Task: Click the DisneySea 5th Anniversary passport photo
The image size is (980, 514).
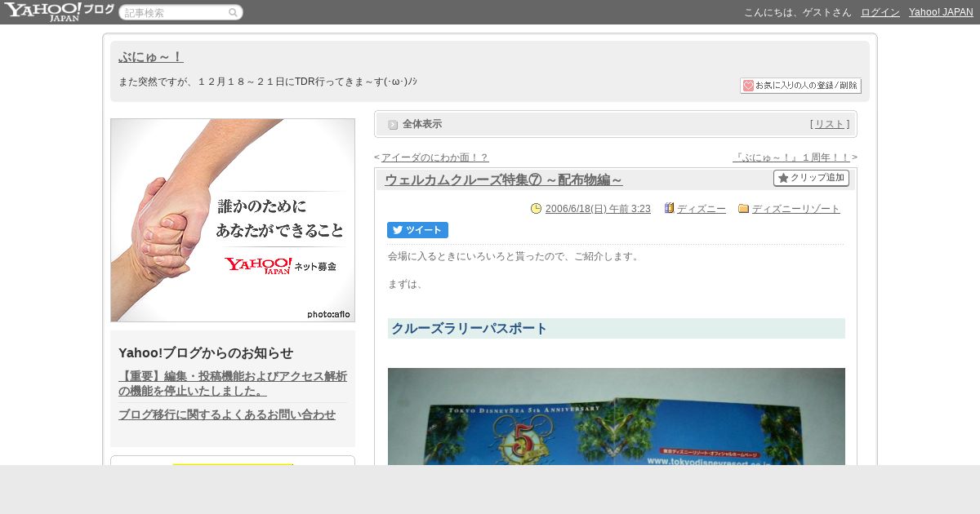Action: pos(617,416)
